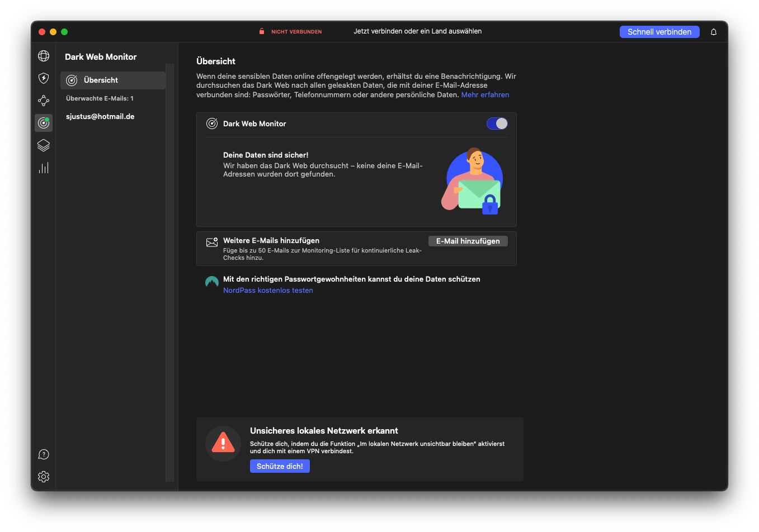Open the statistics bar chart sidebar icon
This screenshot has width=759, height=532.
pos(44,168)
